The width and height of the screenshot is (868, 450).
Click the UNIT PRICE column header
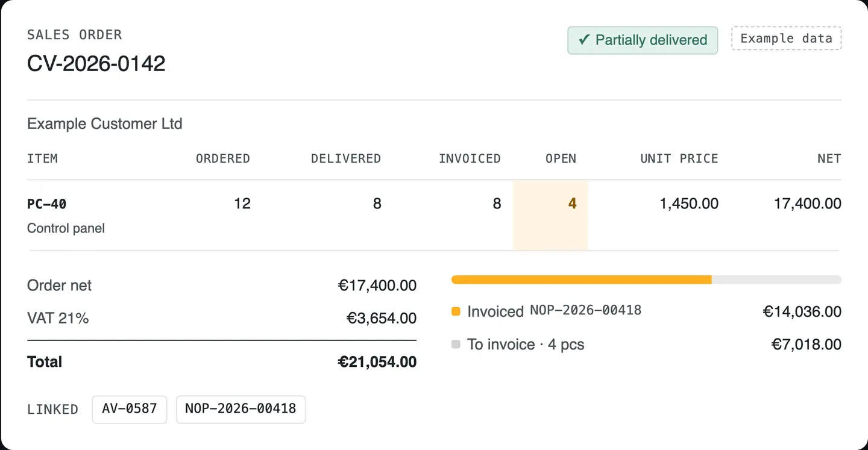tap(679, 158)
